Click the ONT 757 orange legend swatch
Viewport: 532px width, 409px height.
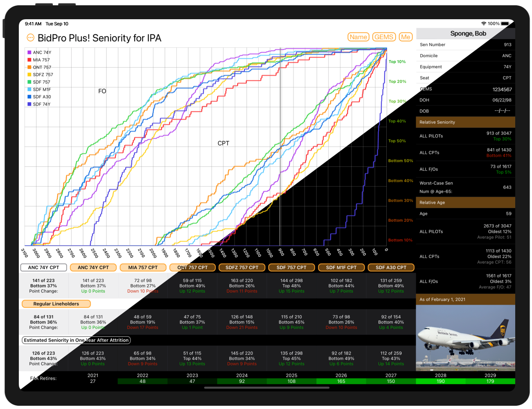29,67
